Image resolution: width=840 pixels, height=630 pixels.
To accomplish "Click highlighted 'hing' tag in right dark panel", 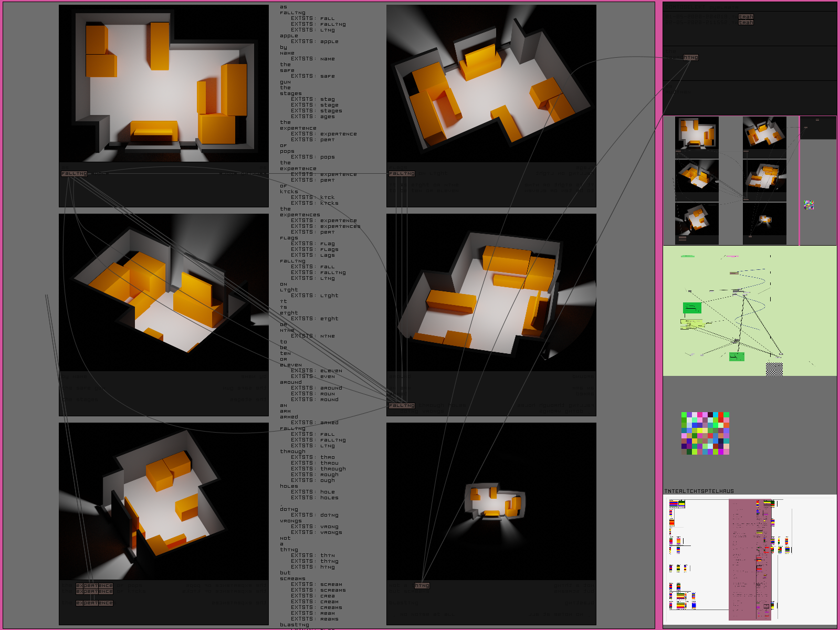I will click(x=690, y=57).
